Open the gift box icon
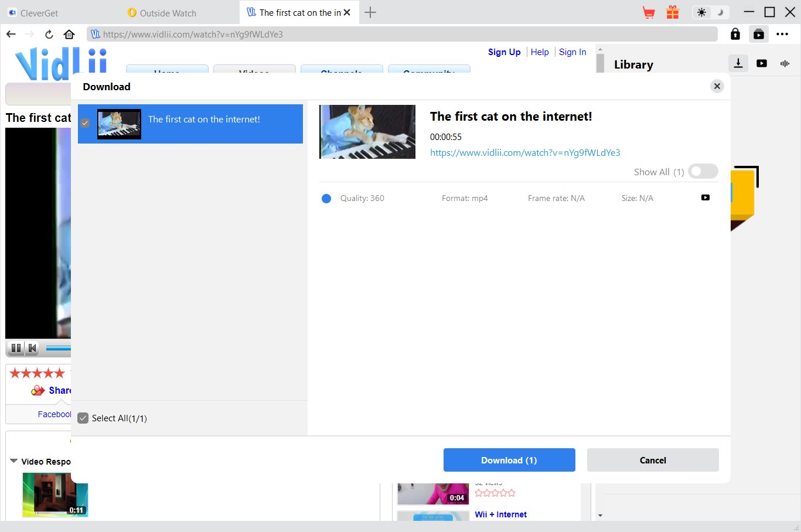 [673, 12]
